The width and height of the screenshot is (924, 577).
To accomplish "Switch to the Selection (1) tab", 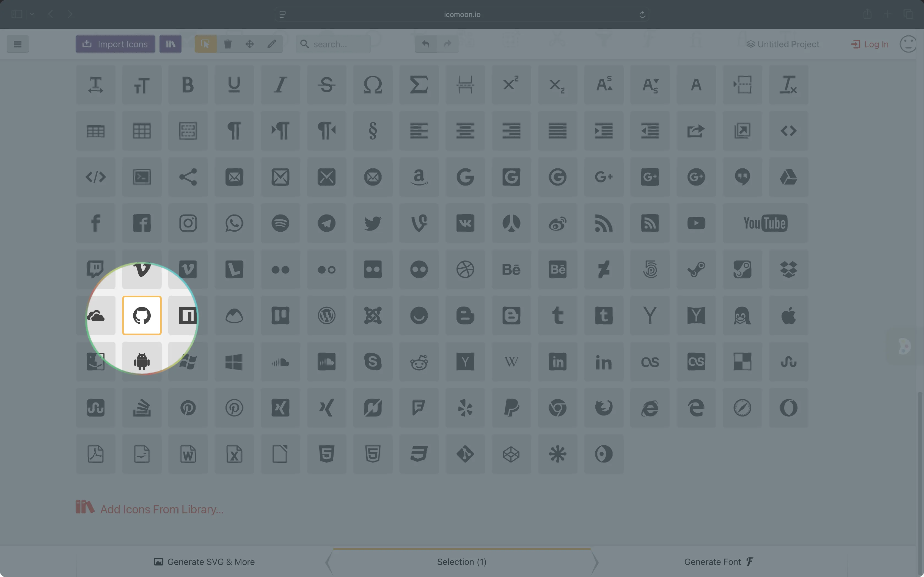I will click(x=461, y=562).
